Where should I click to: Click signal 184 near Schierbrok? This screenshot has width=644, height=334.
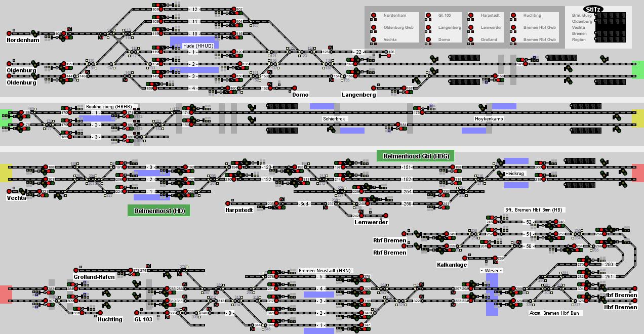398,125
